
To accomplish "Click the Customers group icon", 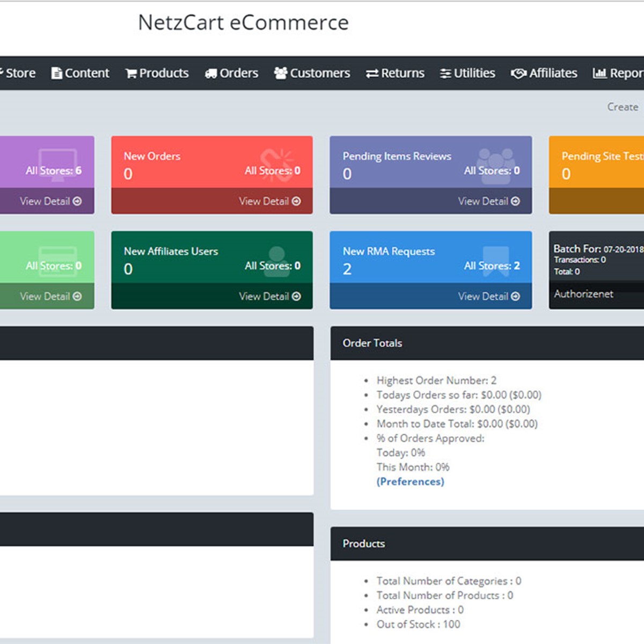I will coord(281,73).
